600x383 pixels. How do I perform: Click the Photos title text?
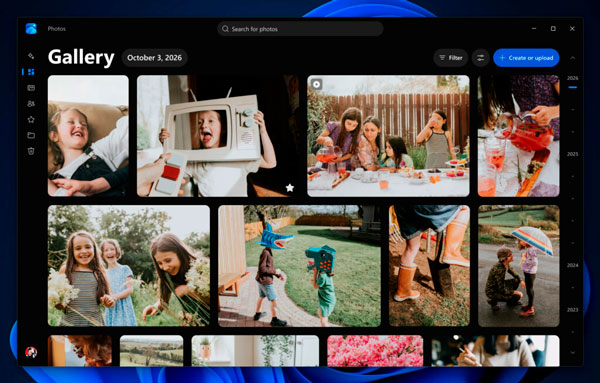pos(57,29)
